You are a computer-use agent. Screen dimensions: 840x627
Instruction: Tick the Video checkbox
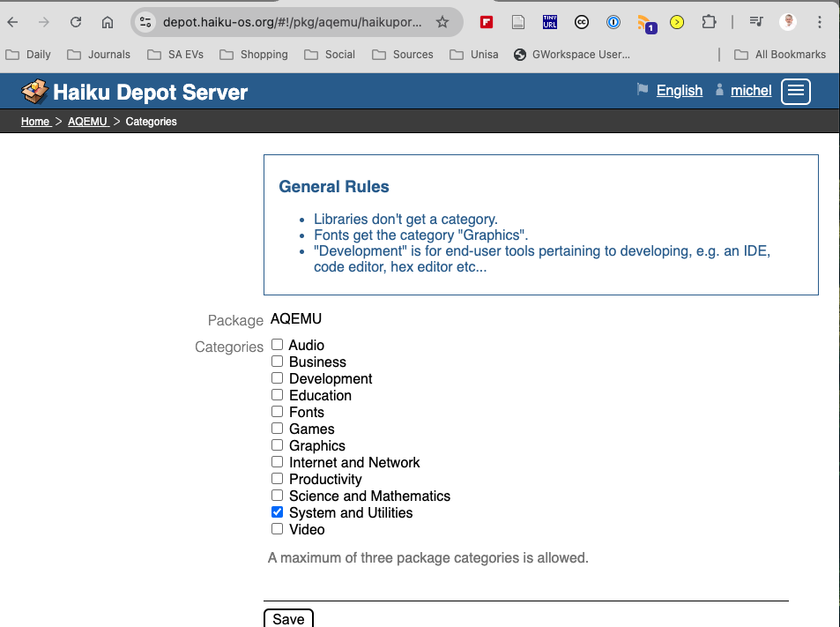coord(277,528)
